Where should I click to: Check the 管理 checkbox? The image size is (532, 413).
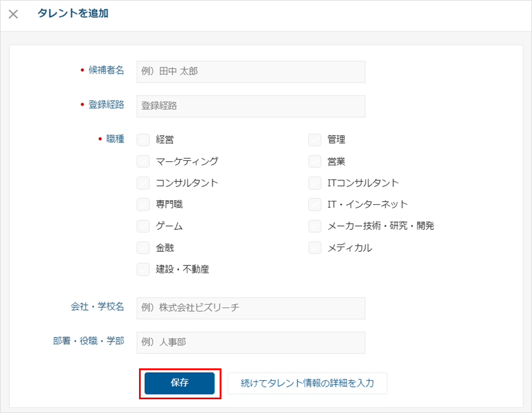[315, 140]
